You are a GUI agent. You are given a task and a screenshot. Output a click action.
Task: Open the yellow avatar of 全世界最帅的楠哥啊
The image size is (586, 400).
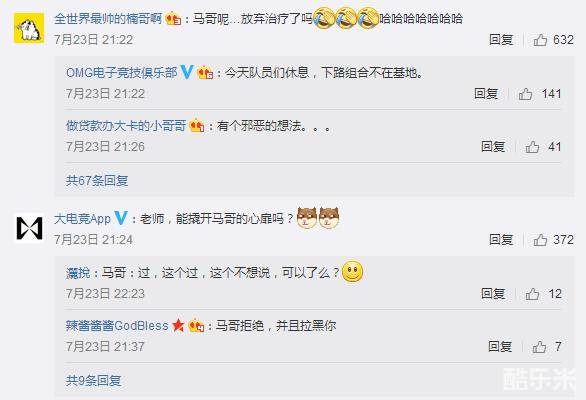pyautogui.click(x=29, y=28)
